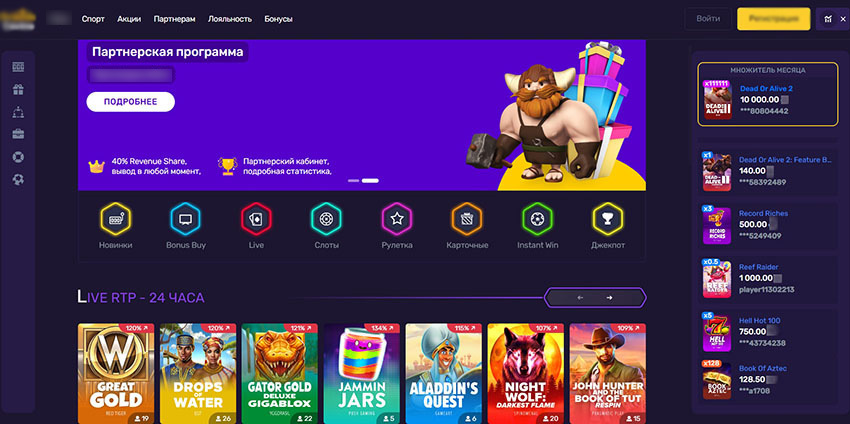Image resolution: width=850 pixels, height=424 pixels.
Task: Choose the Слоты category icon
Action: 326,218
